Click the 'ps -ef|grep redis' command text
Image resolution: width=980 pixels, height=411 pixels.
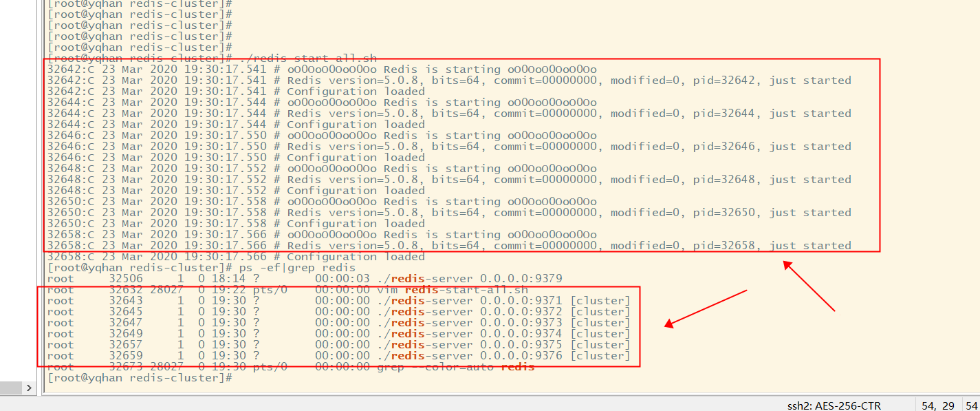297,268
